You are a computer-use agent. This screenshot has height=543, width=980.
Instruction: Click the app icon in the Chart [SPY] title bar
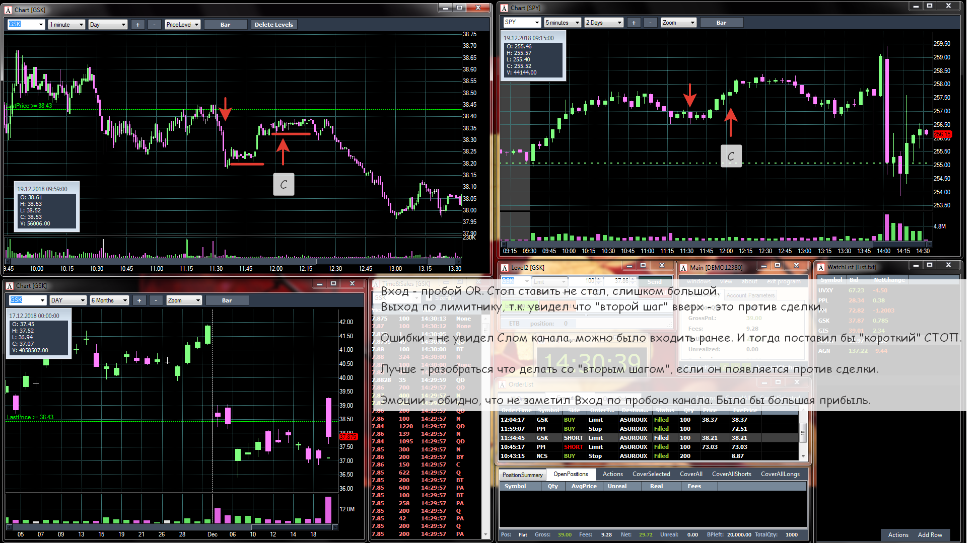pos(504,8)
